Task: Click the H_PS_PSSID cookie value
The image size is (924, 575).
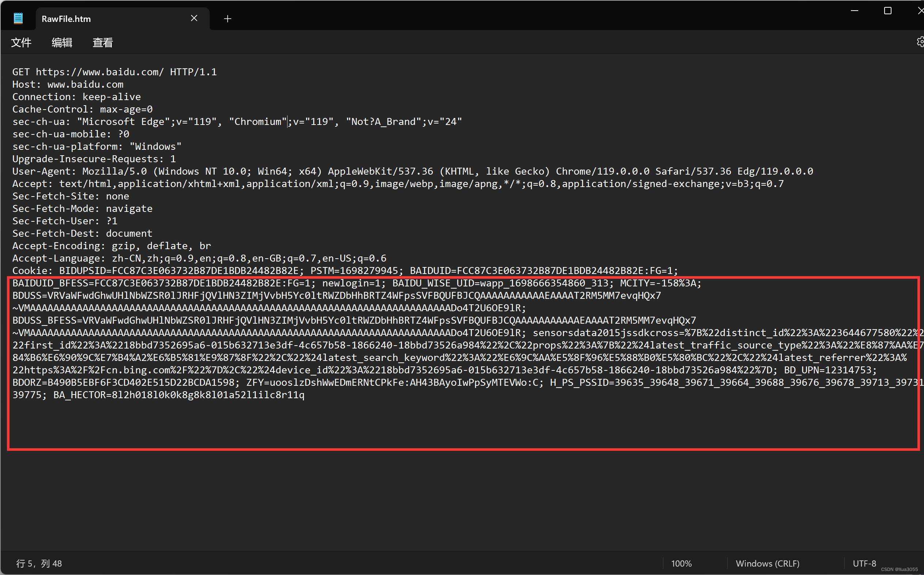Action: tap(737, 382)
